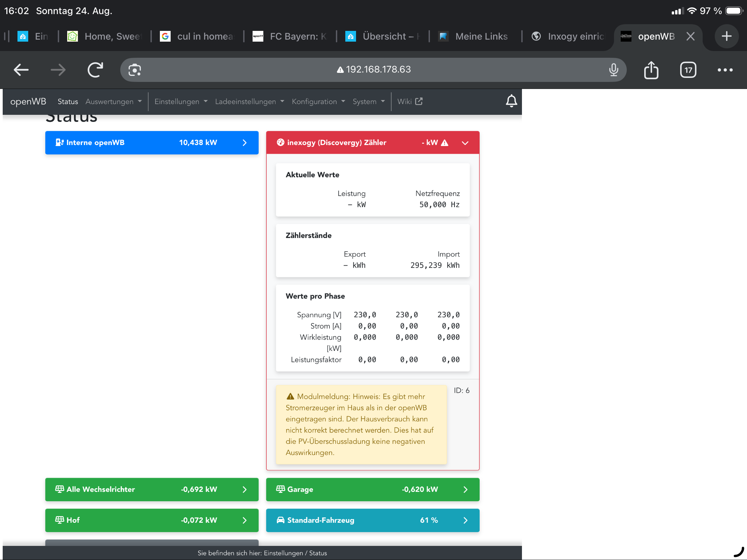Tap the camera lens search icon

134,70
